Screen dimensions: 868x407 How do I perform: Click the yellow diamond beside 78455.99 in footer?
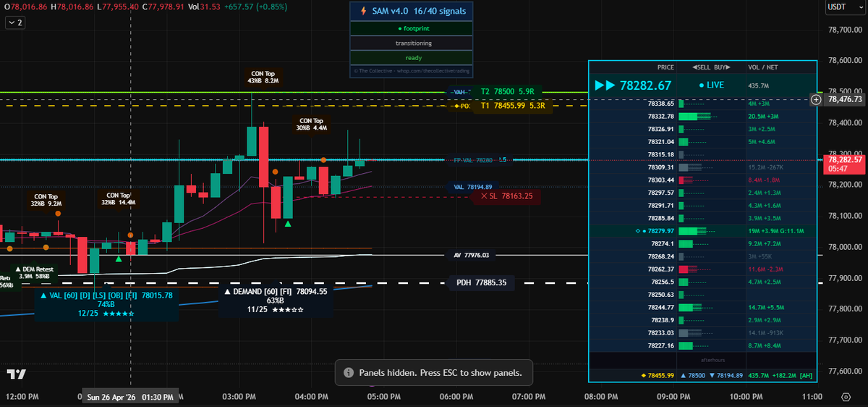[644, 375]
